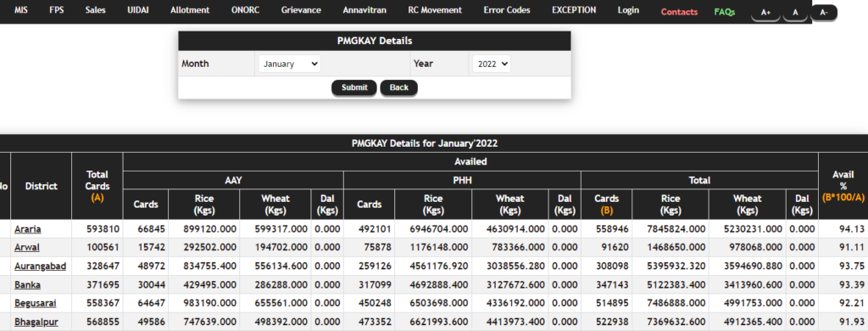Open the Error Codes menu
The width and height of the screenshot is (868, 331).
click(507, 10)
